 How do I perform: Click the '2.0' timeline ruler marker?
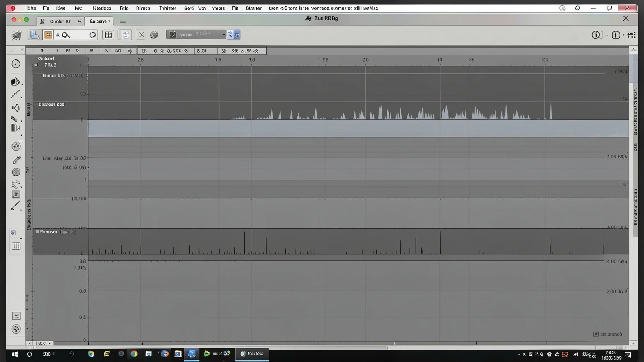coord(365,60)
